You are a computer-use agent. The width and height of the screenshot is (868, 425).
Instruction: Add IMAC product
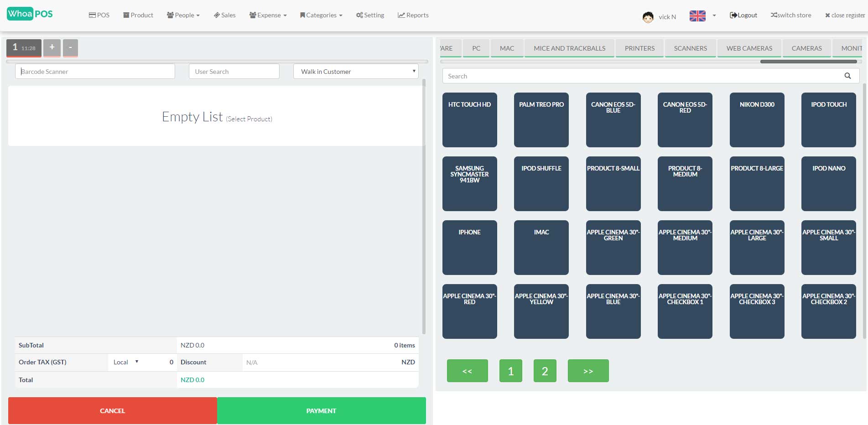click(541, 248)
